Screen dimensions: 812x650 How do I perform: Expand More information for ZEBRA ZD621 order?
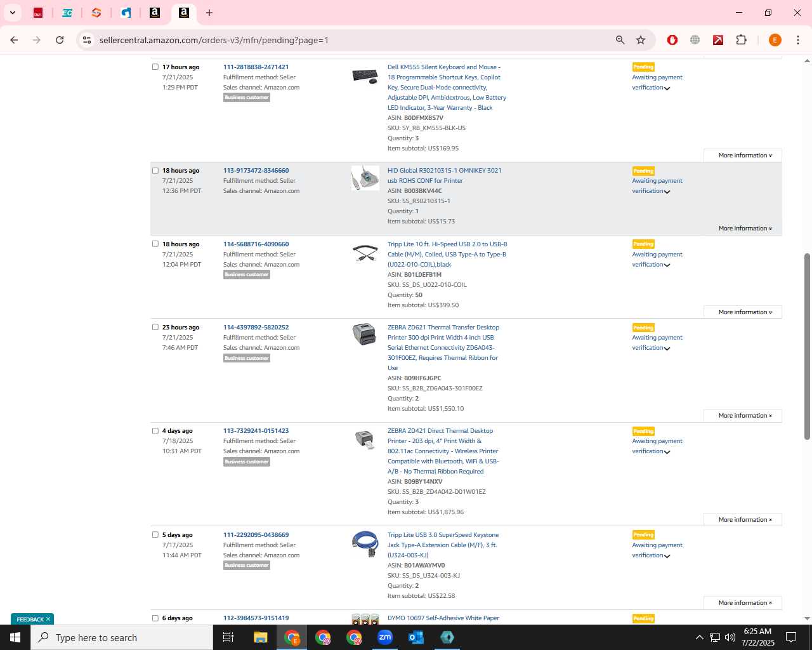(743, 415)
